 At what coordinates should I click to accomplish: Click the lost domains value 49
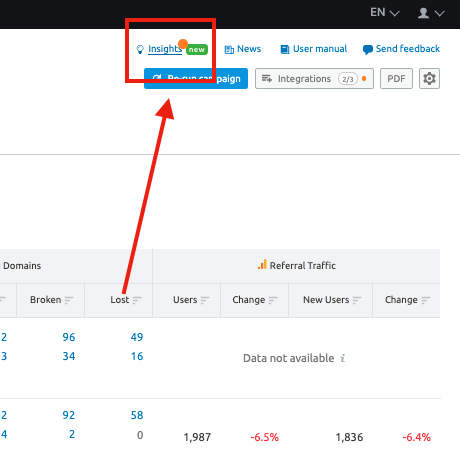pos(137,337)
